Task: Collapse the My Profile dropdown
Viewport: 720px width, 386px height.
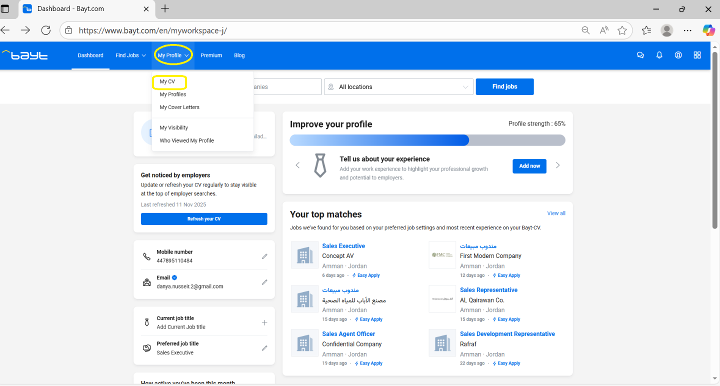Action: pos(173,55)
